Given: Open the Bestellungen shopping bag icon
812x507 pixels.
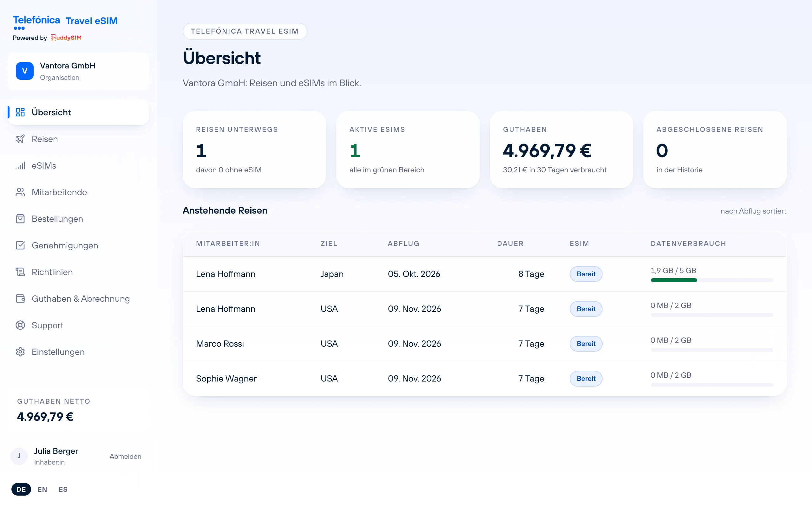Looking at the screenshot, I should 20,219.
